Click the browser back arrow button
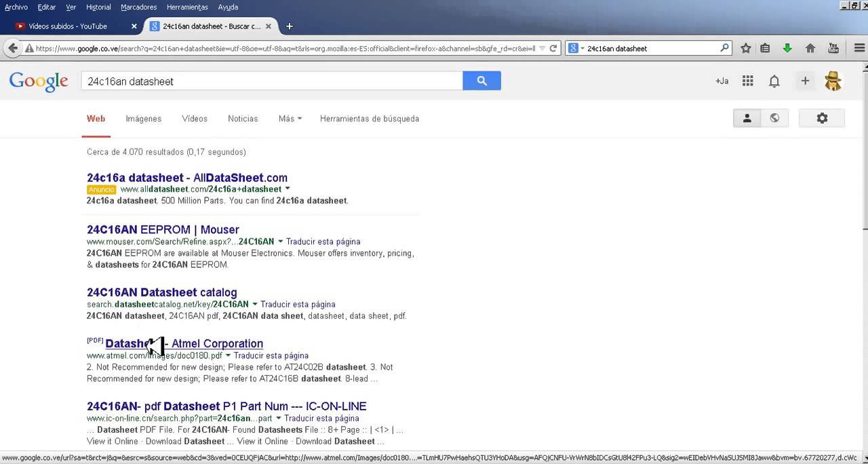The image size is (868, 464). pyautogui.click(x=13, y=48)
